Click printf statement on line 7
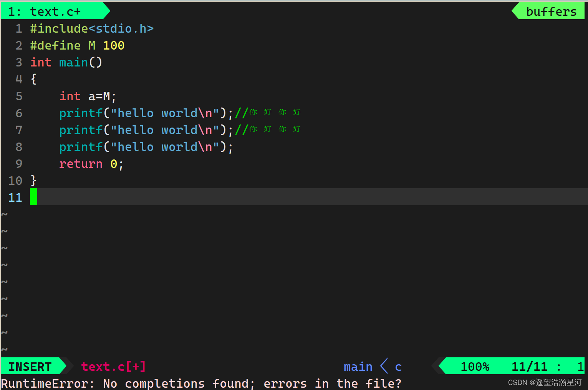The height and width of the screenshot is (390, 588). [146, 130]
